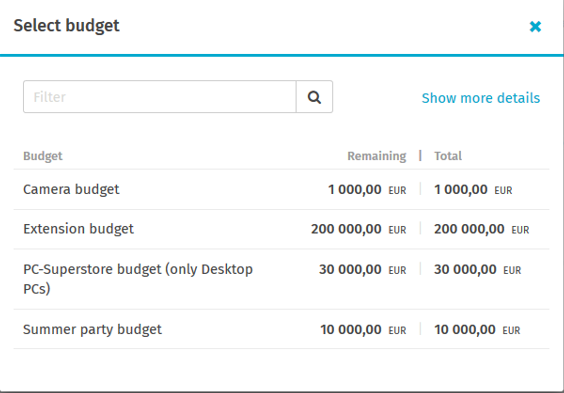Click PC-Superstore remaining 30 000,00 EUR
564x393 pixels.
click(363, 269)
